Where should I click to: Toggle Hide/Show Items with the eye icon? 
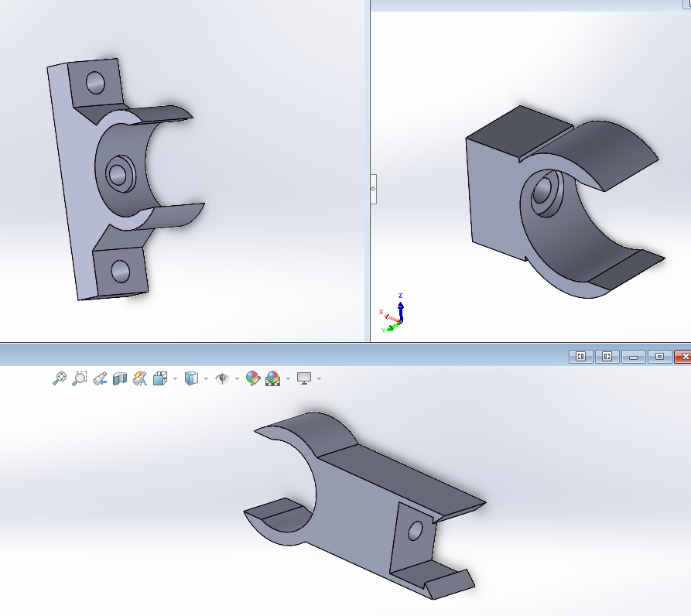point(223,378)
